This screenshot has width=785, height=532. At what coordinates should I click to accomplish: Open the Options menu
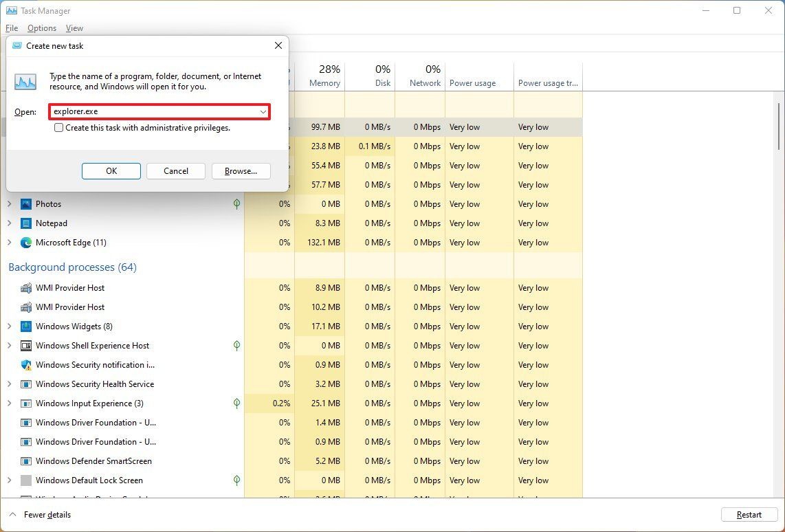click(x=41, y=27)
